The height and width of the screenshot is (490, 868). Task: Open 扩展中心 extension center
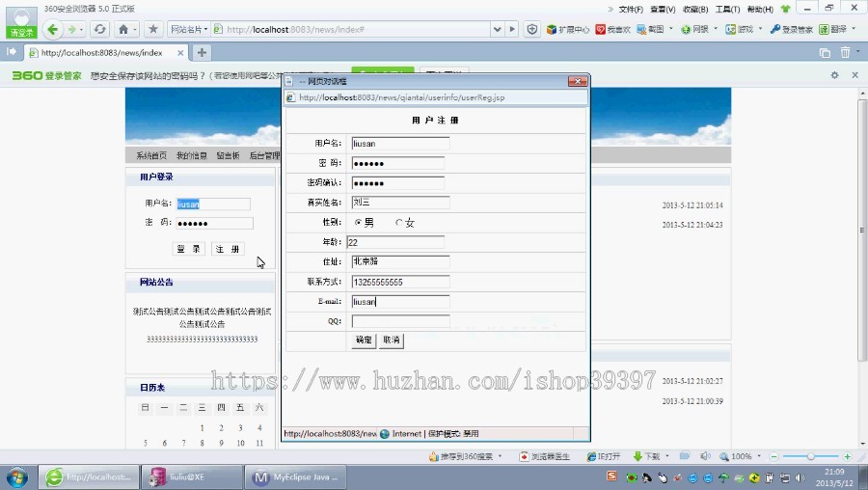568,29
